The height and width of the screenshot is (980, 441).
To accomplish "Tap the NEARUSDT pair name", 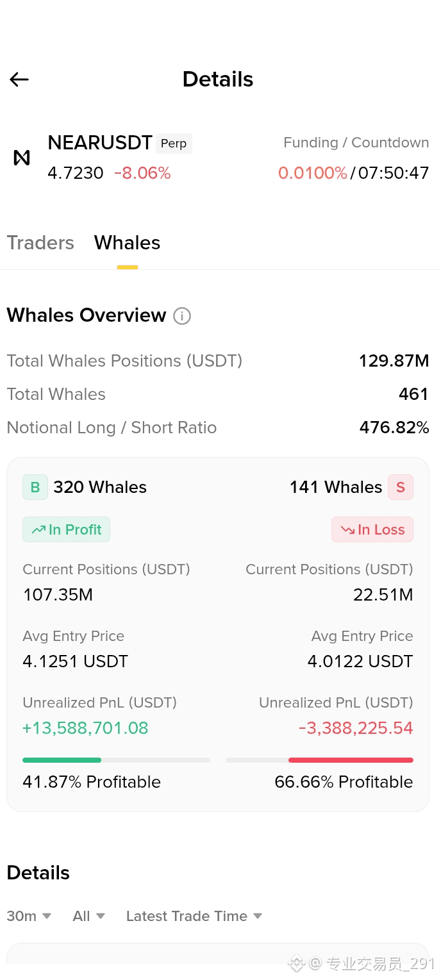I will click(x=100, y=142).
